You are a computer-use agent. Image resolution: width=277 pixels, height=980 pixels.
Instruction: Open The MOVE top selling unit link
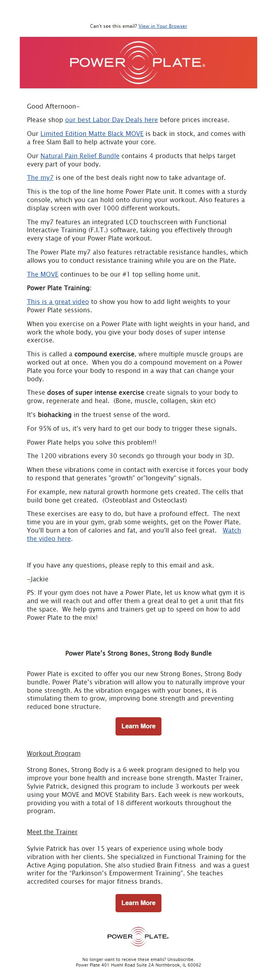[42, 274]
